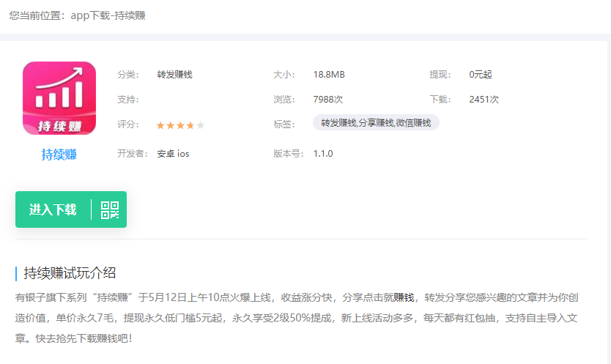Click the 转发赚钱 category value
The height and width of the screenshot is (364, 611).
click(174, 75)
